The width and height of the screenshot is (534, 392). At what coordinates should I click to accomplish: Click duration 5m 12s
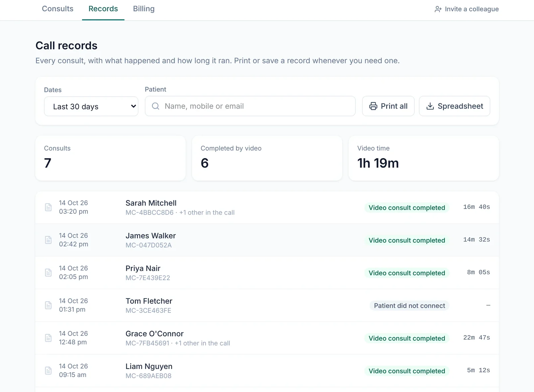point(479,370)
